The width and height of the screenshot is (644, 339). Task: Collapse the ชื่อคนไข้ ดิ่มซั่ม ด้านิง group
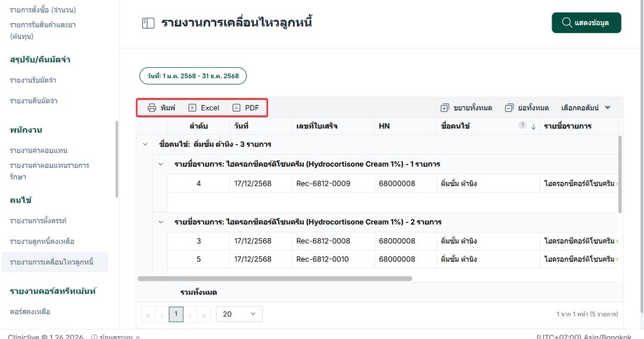pyautogui.click(x=145, y=144)
